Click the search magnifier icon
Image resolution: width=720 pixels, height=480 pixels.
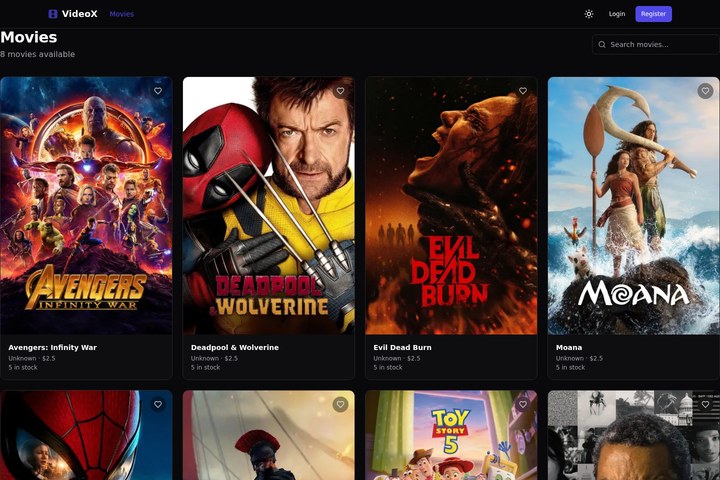[x=602, y=45]
